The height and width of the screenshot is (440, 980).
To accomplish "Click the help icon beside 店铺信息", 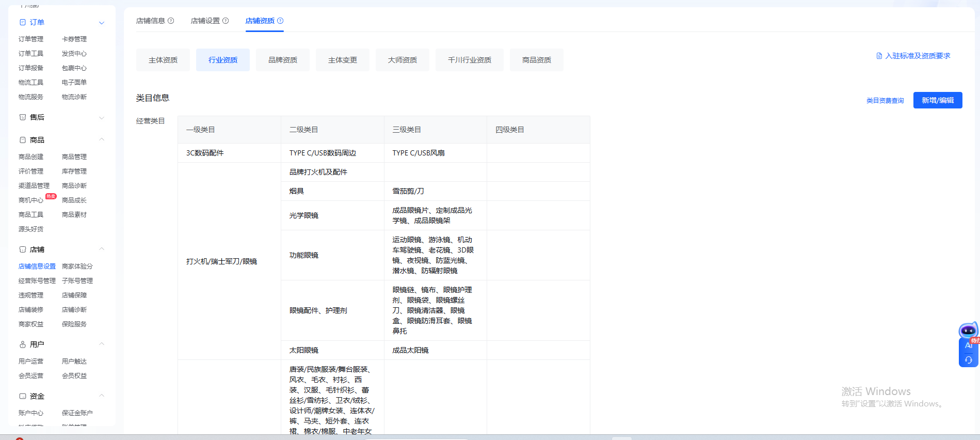I will [x=171, y=21].
